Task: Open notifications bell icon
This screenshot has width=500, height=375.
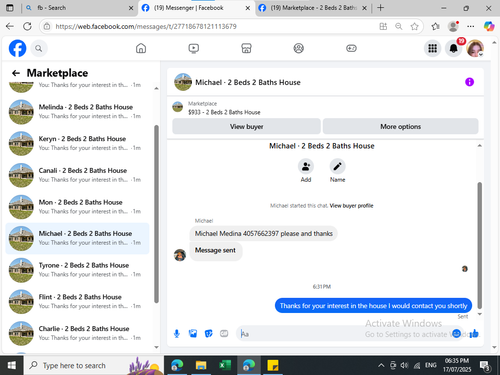Action: click(x=453, y=49)
